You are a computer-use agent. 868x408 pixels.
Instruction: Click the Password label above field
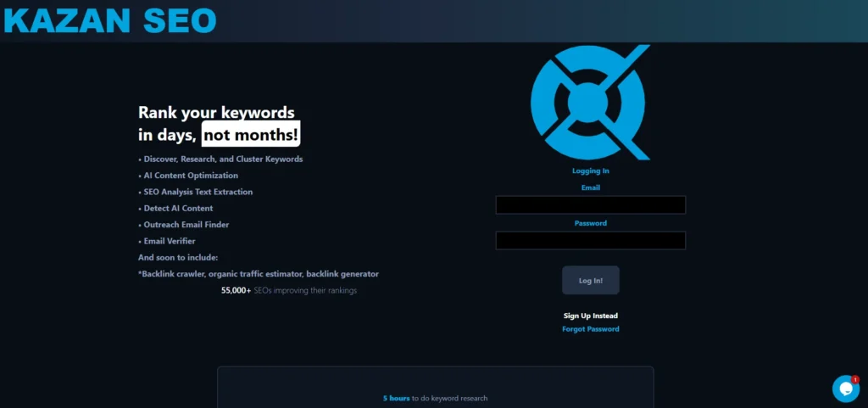[x=591, y=223]
